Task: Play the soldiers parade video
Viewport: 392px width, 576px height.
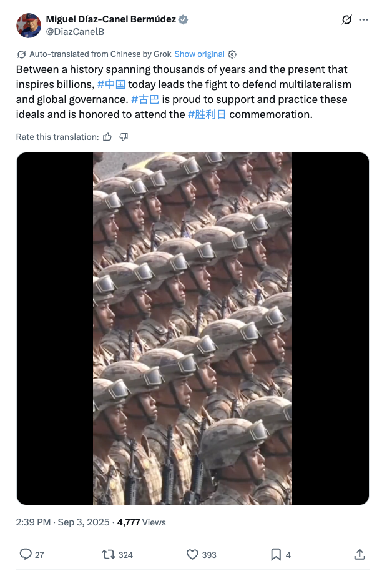Action: click(x=193, y=329)
